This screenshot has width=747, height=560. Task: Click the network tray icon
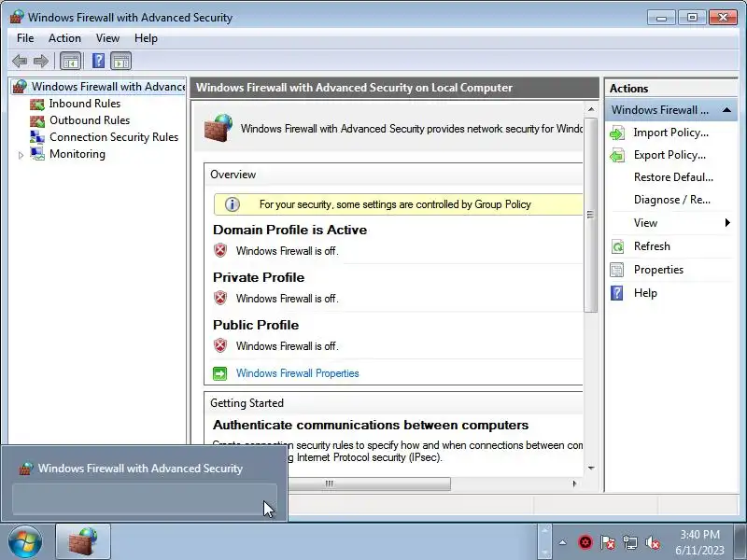pos(629,542)
